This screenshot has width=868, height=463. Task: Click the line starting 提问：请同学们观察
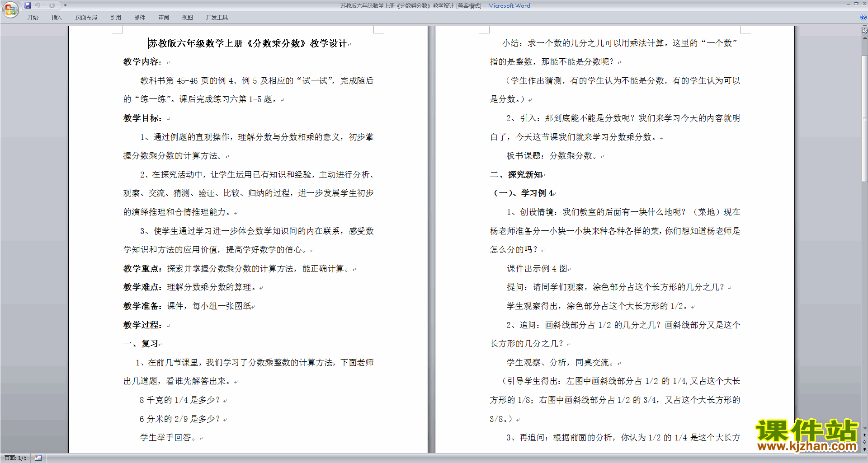[617, 287]
